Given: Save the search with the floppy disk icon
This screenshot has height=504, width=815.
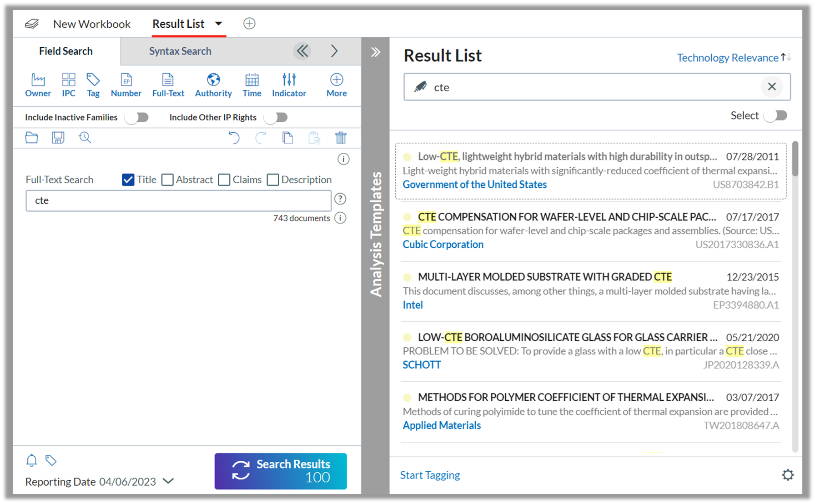Looking at the screenshot, I should coord(58,138).
